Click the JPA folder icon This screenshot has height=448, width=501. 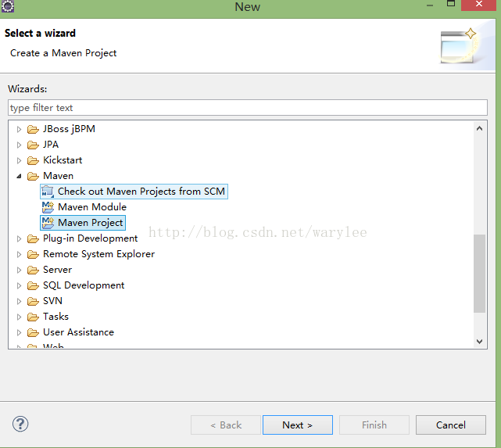[33, 145]
